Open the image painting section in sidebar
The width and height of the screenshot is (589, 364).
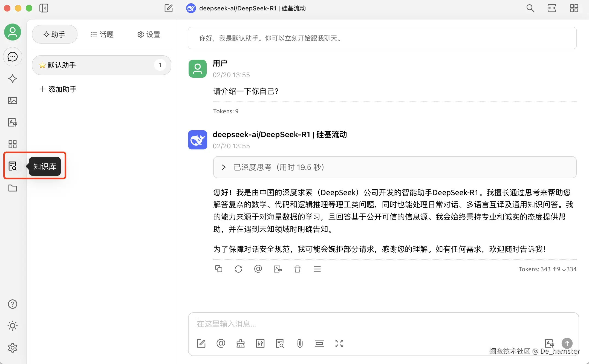click(x=13, y=100)
